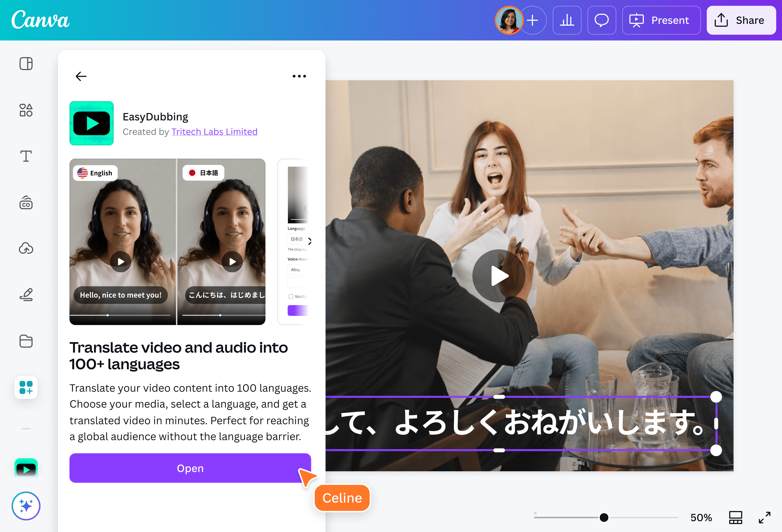
Task: Open the Tritech Labs Limited link
Action: pyautogui.click(x=214, y=132)
